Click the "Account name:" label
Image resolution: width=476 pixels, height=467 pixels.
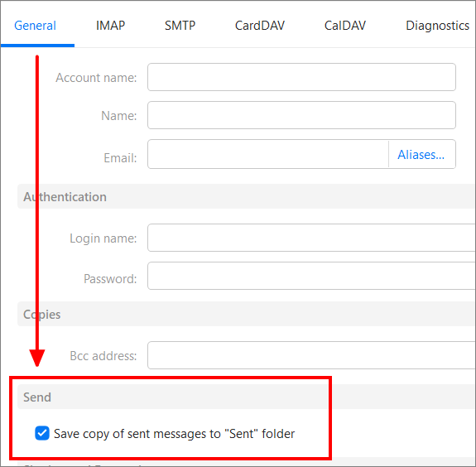click(x=96, y=78)
